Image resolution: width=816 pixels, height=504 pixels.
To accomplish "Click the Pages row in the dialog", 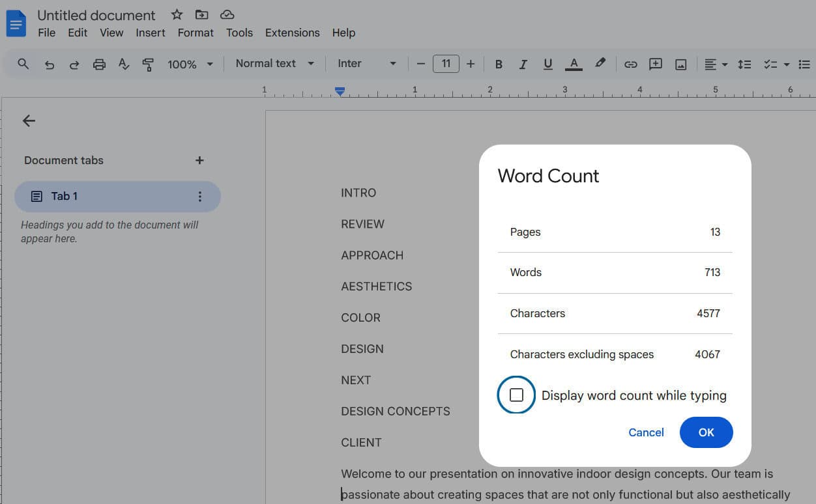I will 615,232.
